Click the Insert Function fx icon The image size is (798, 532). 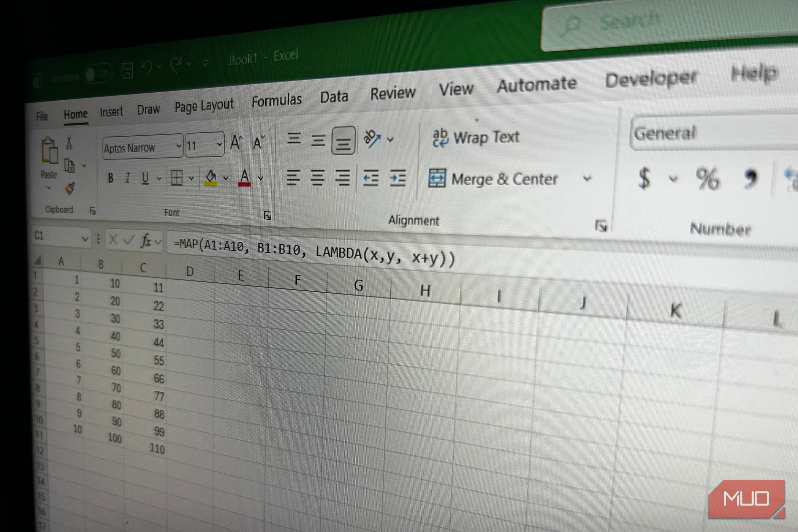click(146, 241)
